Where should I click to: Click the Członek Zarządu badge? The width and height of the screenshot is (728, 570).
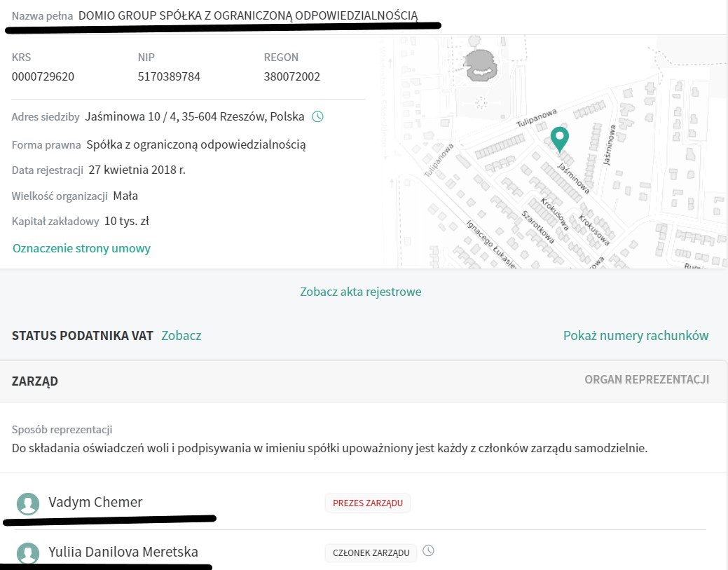click(x=371, y=553)
